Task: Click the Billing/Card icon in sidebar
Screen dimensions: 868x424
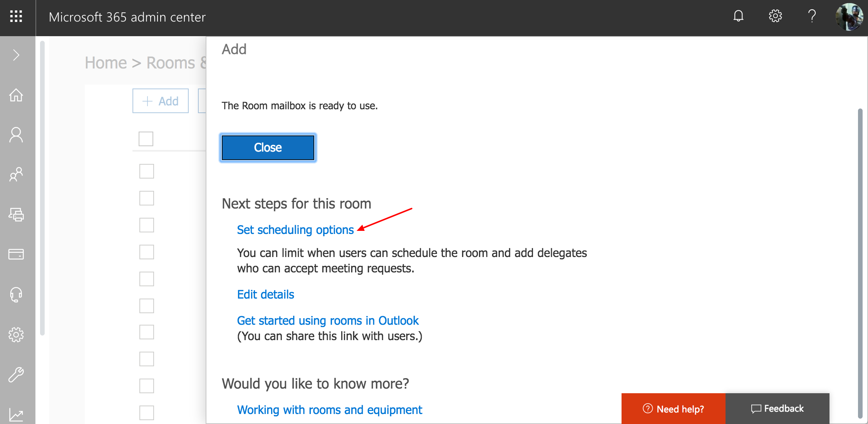Action: click(17, 254)
